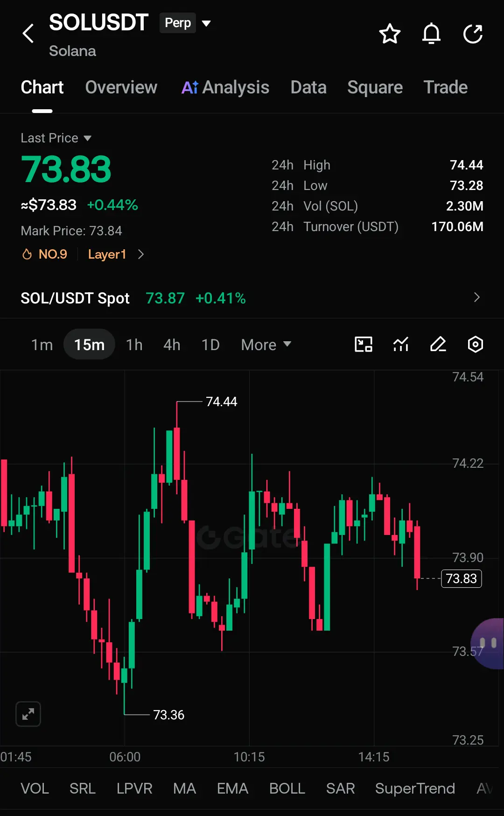Toggle the LPVR indicator
Image resolution: width=504 pixels, height=816 pixels.
tap(134, 788)
